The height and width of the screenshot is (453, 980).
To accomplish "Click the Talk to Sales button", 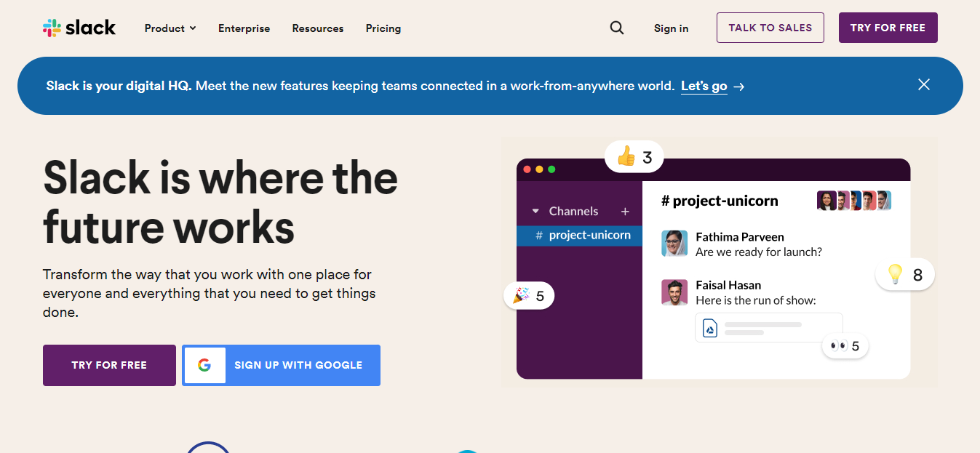I will tap(770, 28).
